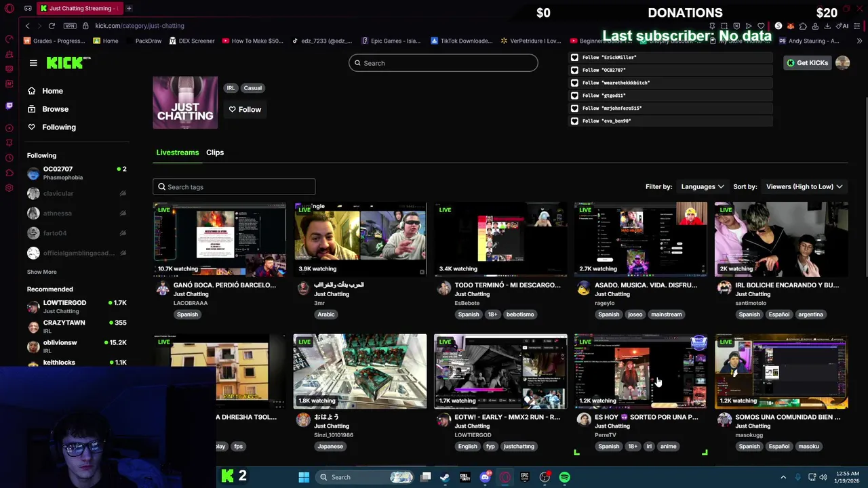The width and height of the screenshot is (868, 488).
Task: Show hidden bookmarks overflow chevron
Action: [x=859, y=41]
